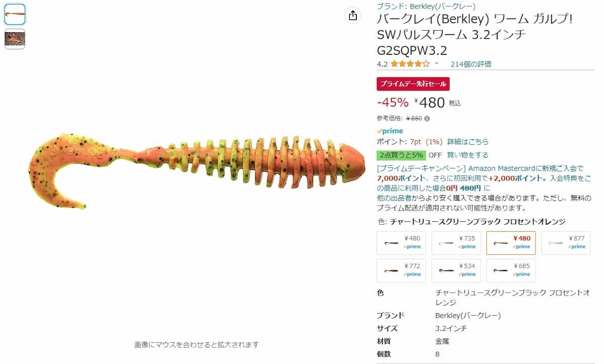The height and width of the screenshot is (364, 604).
Task: Click the prime logo under the price
Action: click(390, 131)
